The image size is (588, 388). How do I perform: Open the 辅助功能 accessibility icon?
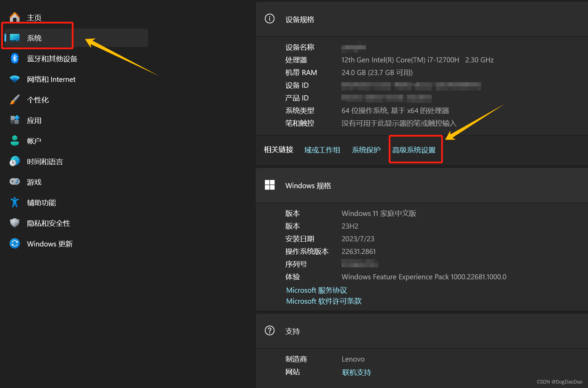point(14,202)
